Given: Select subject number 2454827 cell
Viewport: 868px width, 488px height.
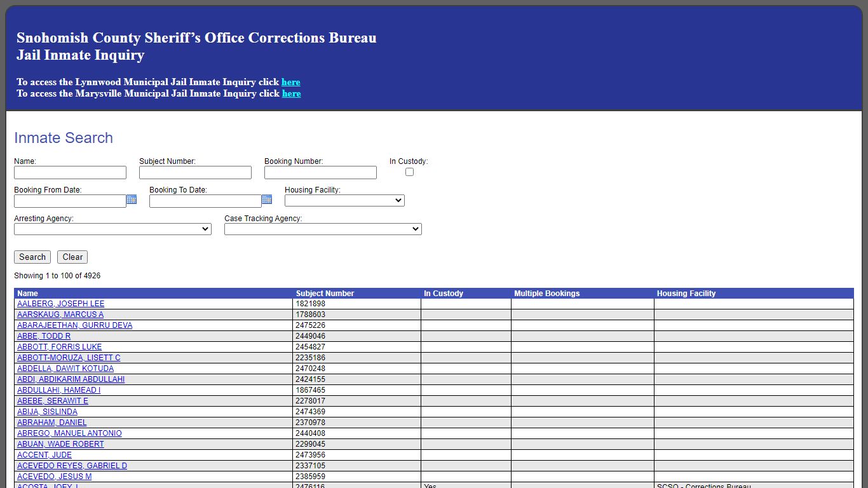Looking at the screenshot, I should (x=356, y=347).
